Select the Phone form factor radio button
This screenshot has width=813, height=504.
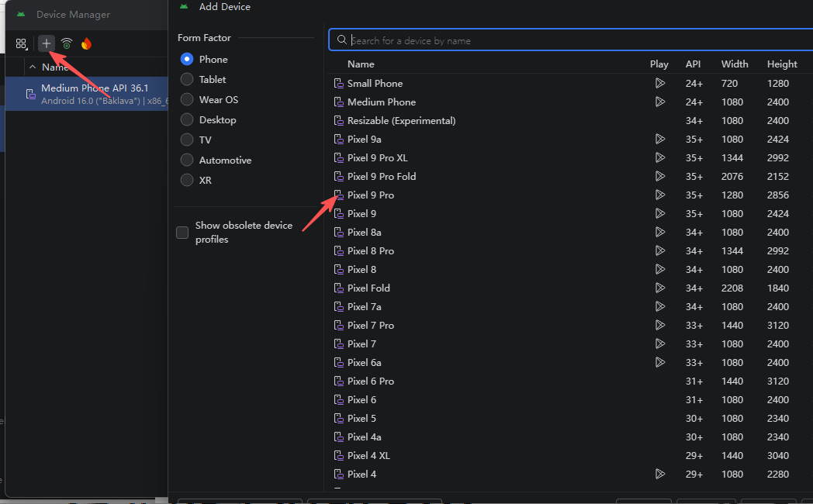point(187,59)
